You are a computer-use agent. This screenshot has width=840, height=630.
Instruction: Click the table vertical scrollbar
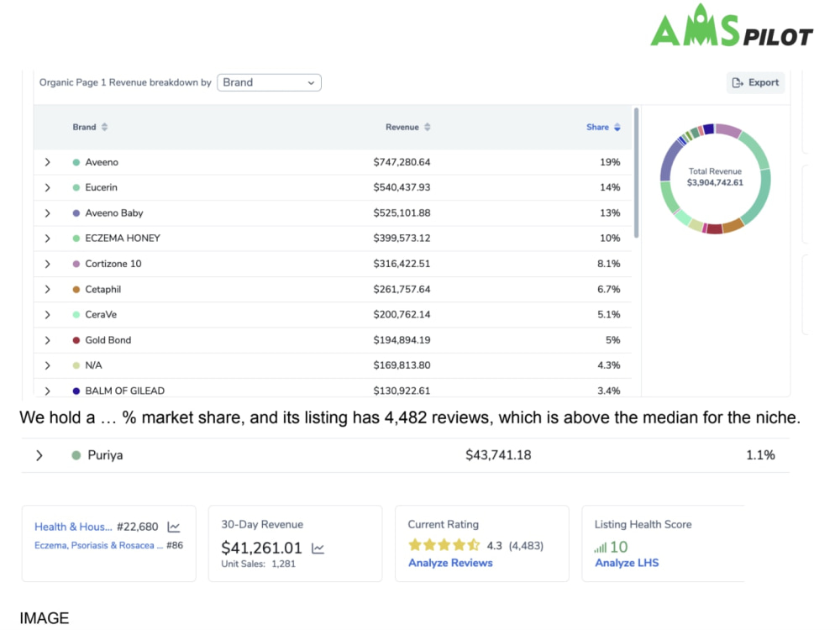point(636,172)
